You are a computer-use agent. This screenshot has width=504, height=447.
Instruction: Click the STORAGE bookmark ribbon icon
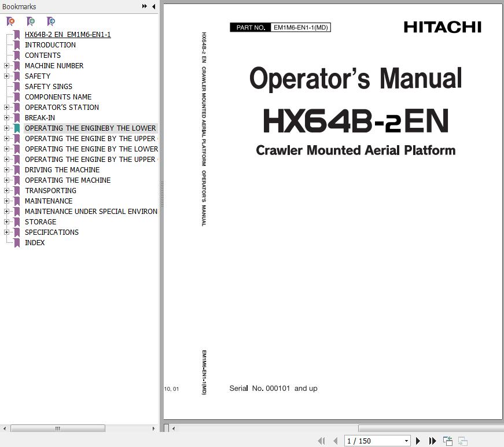pos(17,221)
